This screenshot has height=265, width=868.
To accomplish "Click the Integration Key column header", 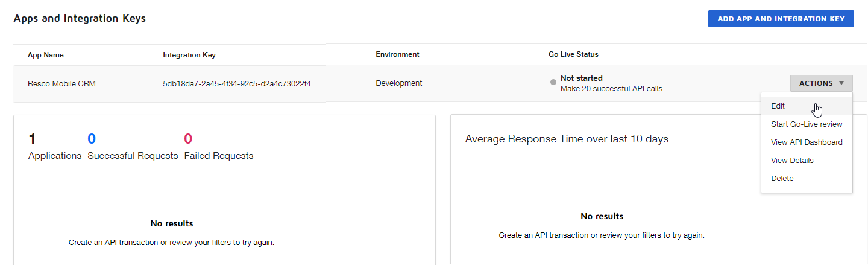I will 189,55.
